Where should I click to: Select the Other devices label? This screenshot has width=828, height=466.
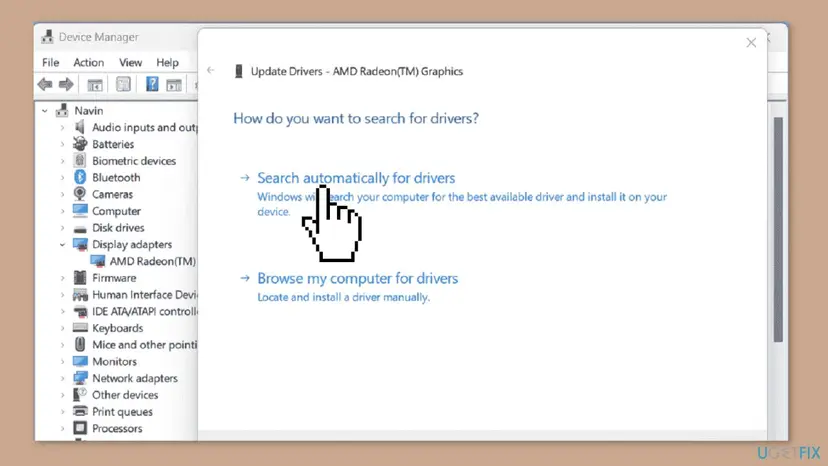point(125,395)
